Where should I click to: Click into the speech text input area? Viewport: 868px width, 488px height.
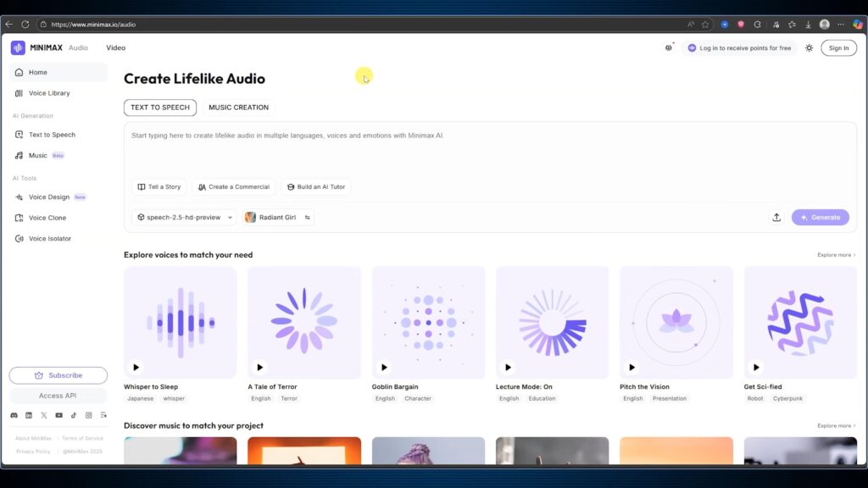(x=490, y=149)
